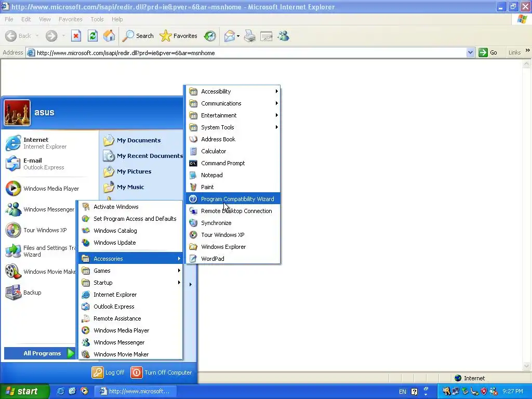The width and height of the screenshot is (532, 399).
Task: Open the Edit menu
Action: point(26,19)
